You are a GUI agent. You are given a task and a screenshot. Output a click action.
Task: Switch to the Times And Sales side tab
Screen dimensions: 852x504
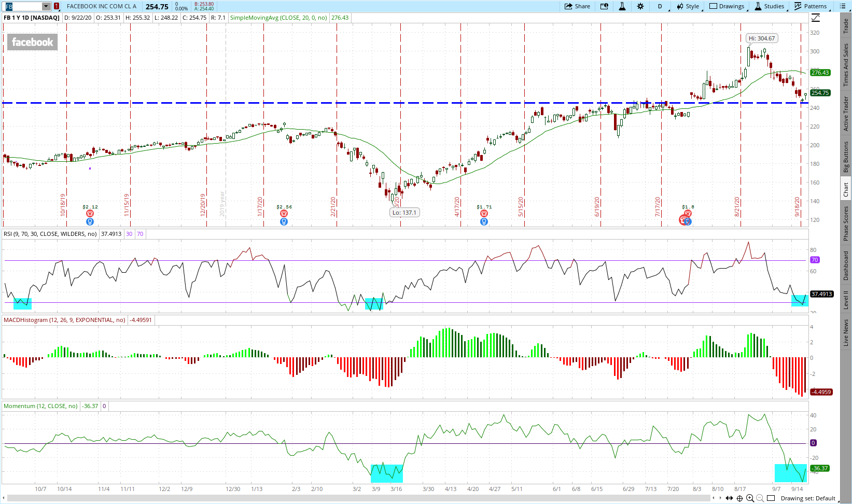(846, 65)
